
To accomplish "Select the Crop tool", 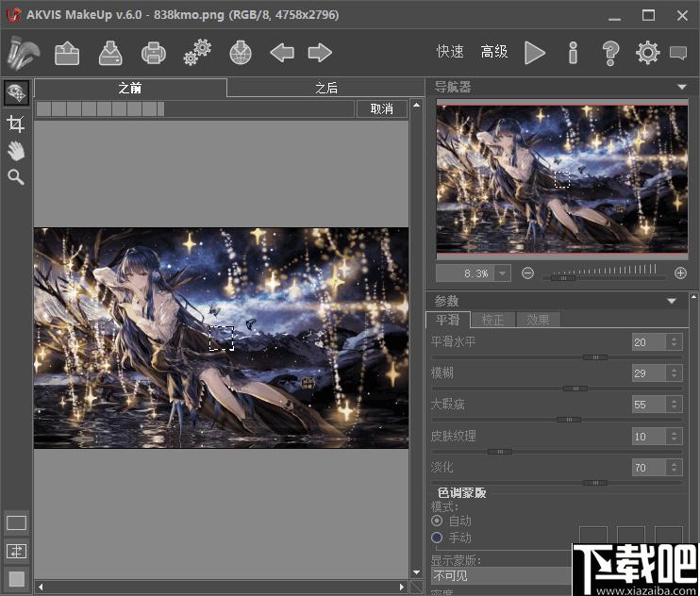I will (x=16, y=124).
